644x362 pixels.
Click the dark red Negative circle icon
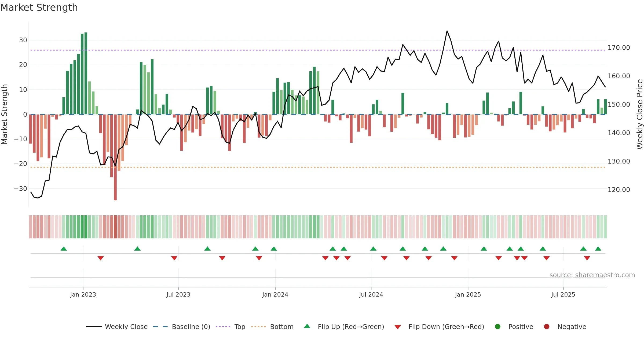547,327
